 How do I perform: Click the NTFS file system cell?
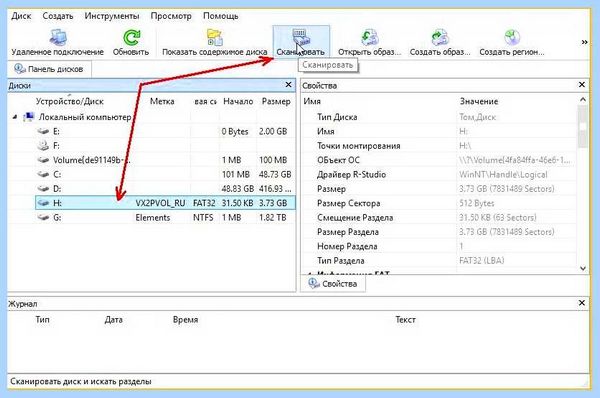pos(203,217)
